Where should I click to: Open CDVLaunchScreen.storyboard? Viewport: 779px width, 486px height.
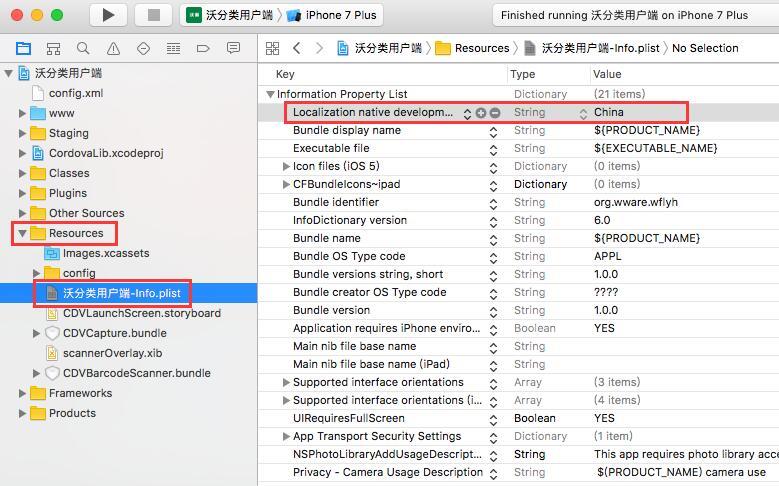tap(142, 313)
